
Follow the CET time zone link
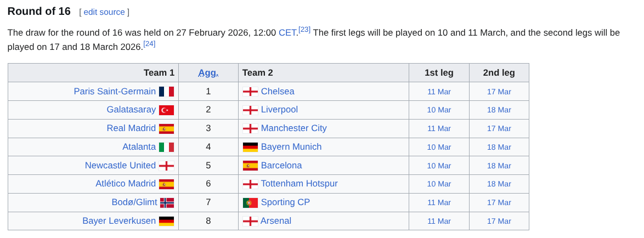point(287,32)
